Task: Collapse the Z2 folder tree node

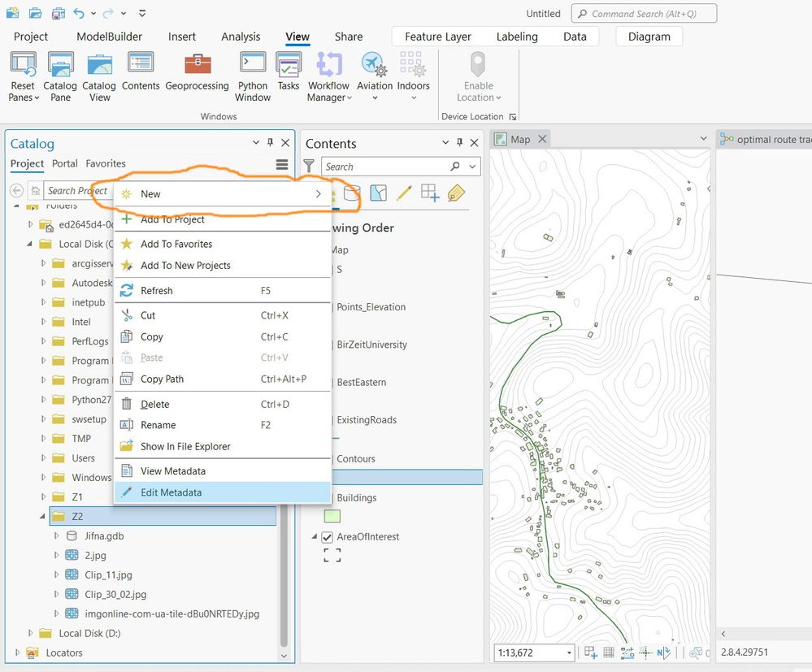Action: [x=43, y=516]
